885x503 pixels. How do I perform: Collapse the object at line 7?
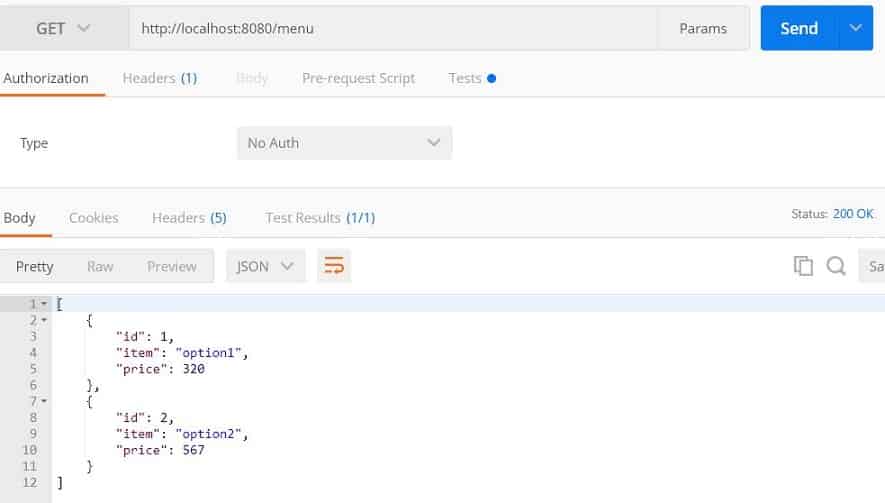coord(44,401)
